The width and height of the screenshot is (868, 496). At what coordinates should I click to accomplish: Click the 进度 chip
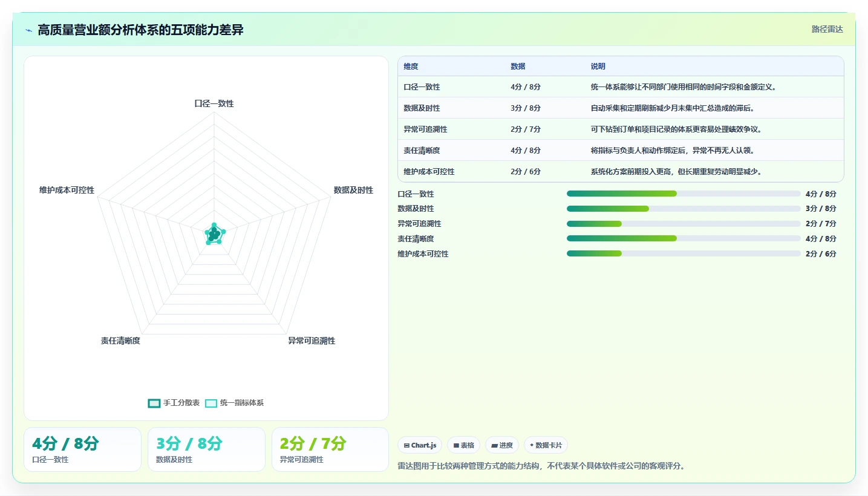click(501, 445)
